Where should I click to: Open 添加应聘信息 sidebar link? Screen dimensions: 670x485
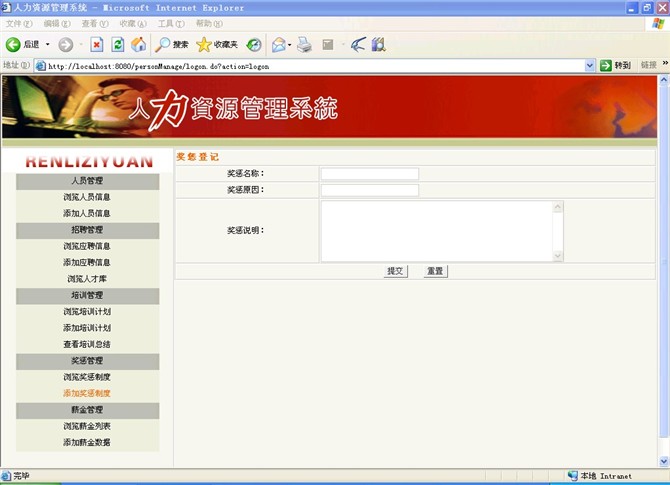point(87,262)
